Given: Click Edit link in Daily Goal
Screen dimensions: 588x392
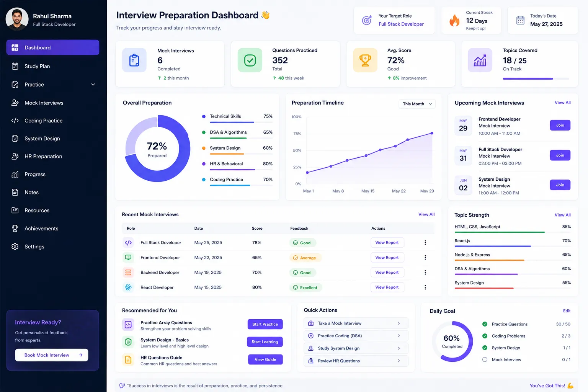Looking at the screenshot, I should click(x=567, y=311).
